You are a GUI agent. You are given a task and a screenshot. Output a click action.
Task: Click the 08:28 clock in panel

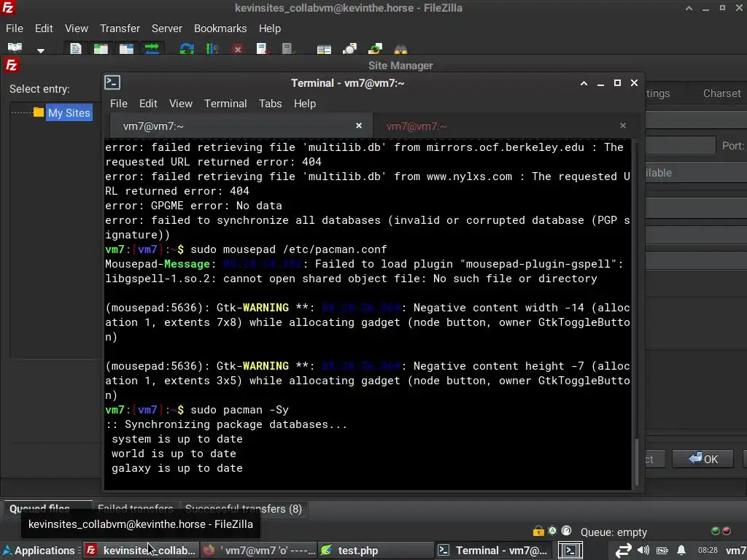708,550
